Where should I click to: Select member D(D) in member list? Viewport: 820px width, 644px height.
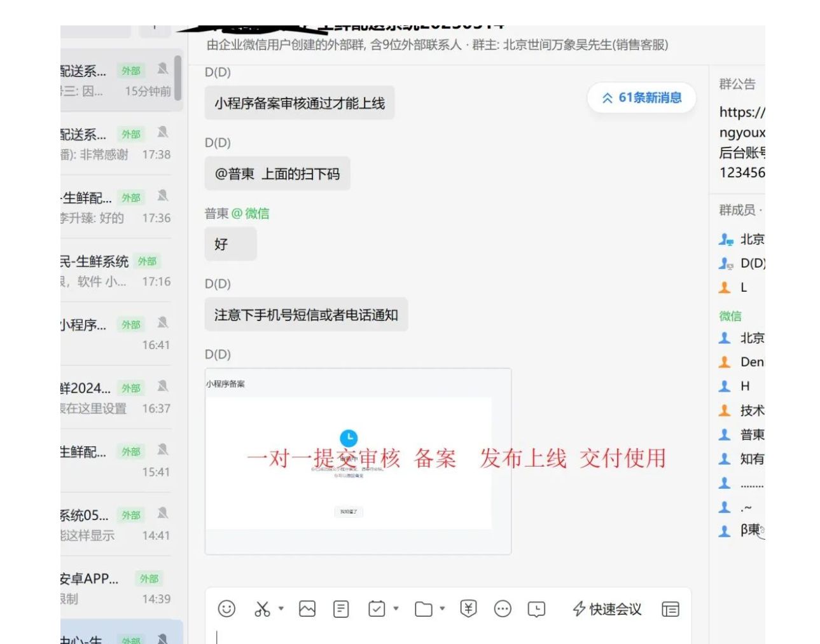(741, 263)
